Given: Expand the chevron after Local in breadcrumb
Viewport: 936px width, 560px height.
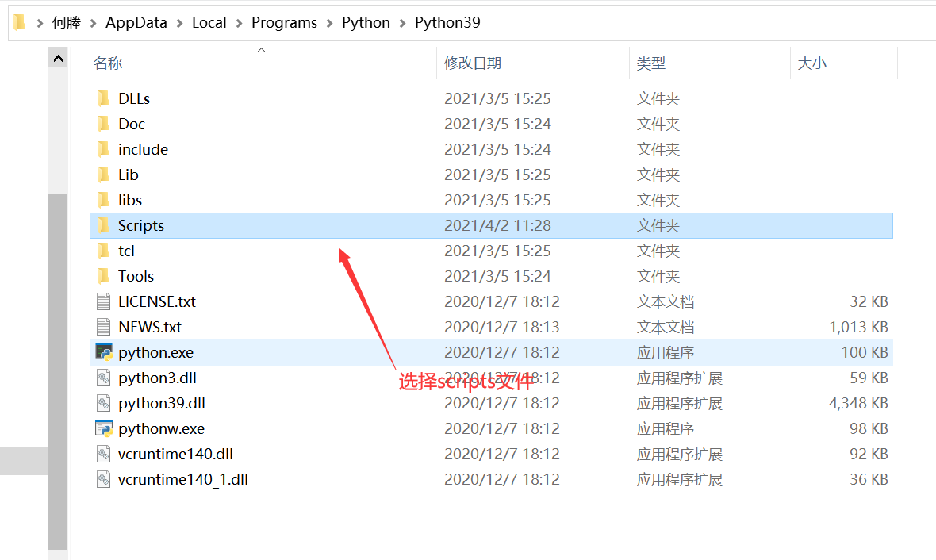Looking at the screenshot, I should [239, 23].
